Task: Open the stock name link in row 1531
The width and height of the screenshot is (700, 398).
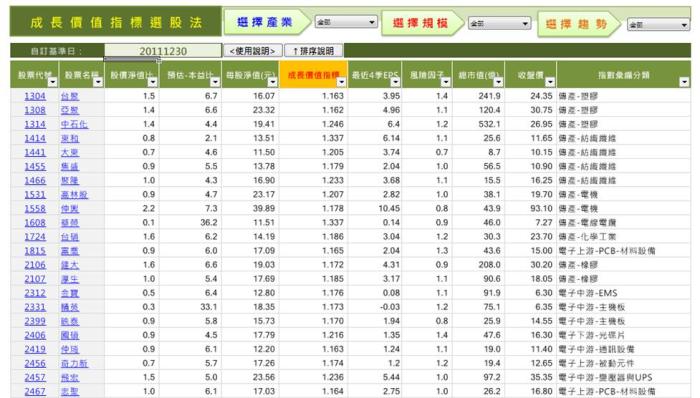Action: coord(75,195)
